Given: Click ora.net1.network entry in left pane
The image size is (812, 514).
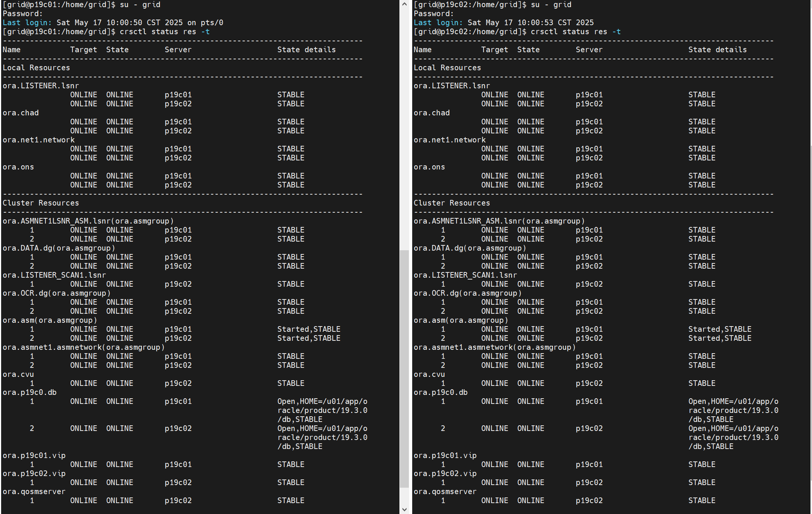Looking at the screenshot, I should (x=38, y=140).
